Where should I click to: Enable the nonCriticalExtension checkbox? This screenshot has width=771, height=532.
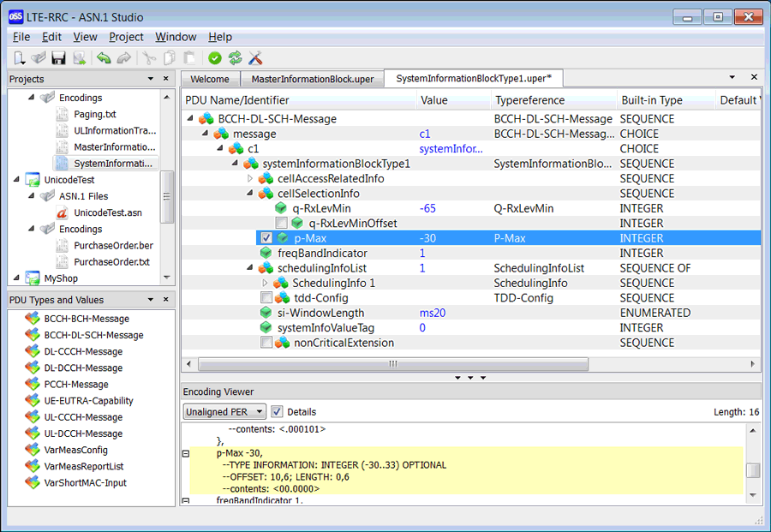click(266, 342)
